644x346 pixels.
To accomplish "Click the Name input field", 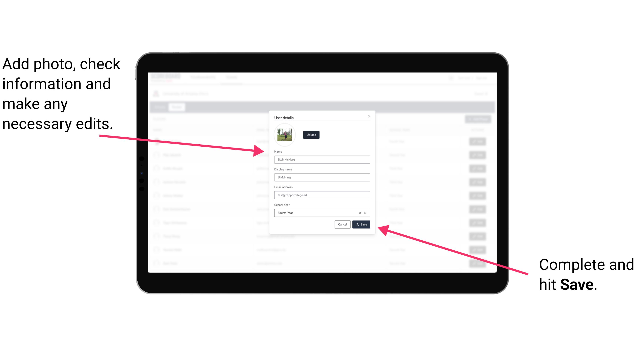I will click(322, 159).
